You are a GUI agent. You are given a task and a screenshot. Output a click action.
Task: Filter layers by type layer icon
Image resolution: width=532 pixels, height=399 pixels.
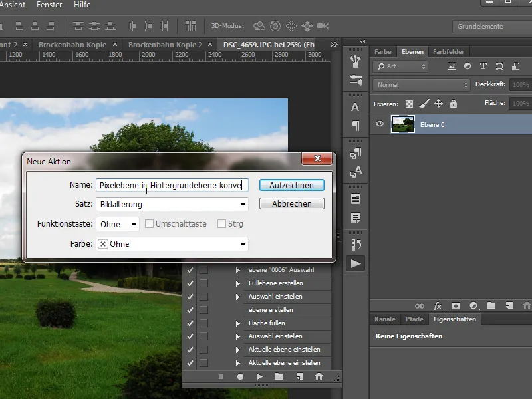[x=483, y=66]
